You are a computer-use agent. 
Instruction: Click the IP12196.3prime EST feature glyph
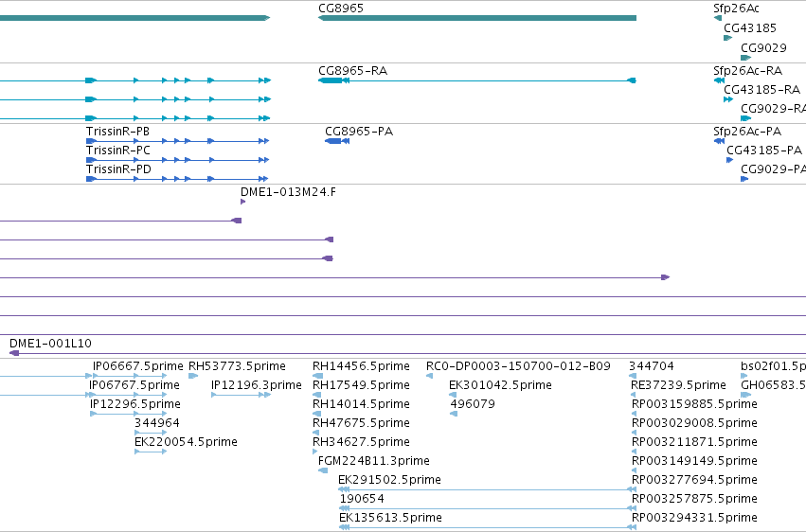(242, 395)
